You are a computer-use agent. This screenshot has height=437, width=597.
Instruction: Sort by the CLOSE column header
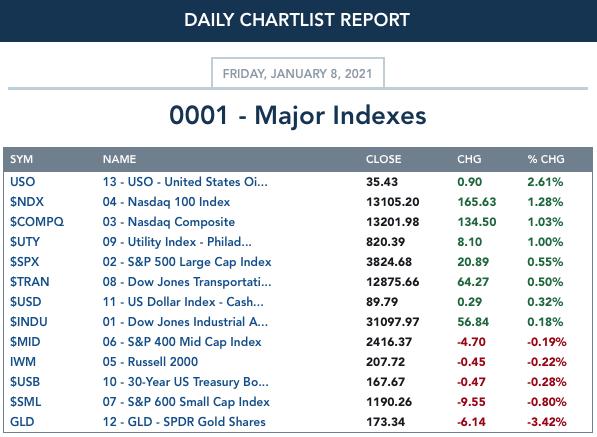(383, 159)
